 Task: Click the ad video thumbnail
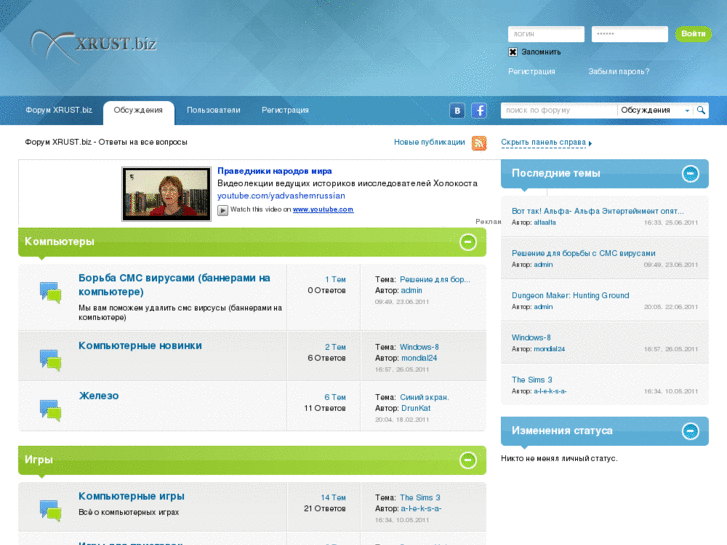[x=166, y=194]
